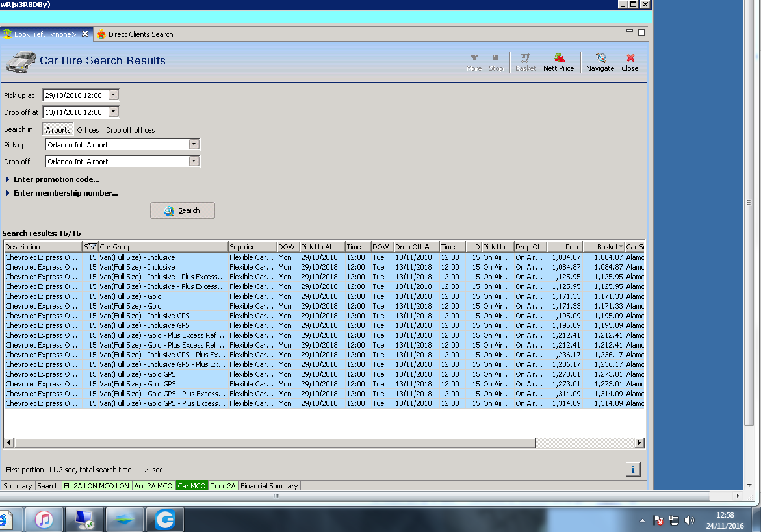This screenshot has height=532, width=761.
Task: Open the Pick up at date dropdown
Action: 114,95
